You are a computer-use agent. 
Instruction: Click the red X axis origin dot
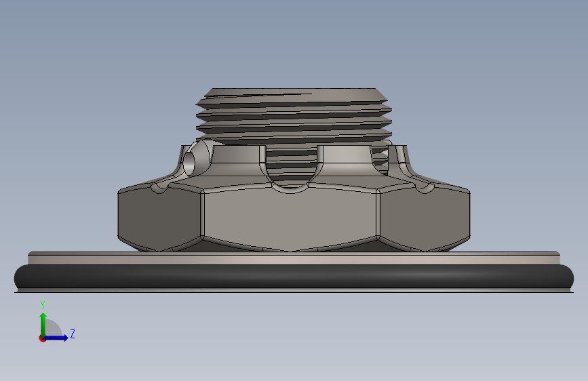coord(42,338)
